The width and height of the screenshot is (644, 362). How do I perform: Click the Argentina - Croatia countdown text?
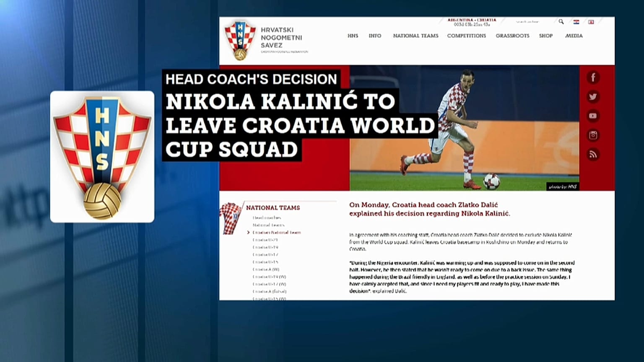tap(472, 22)
